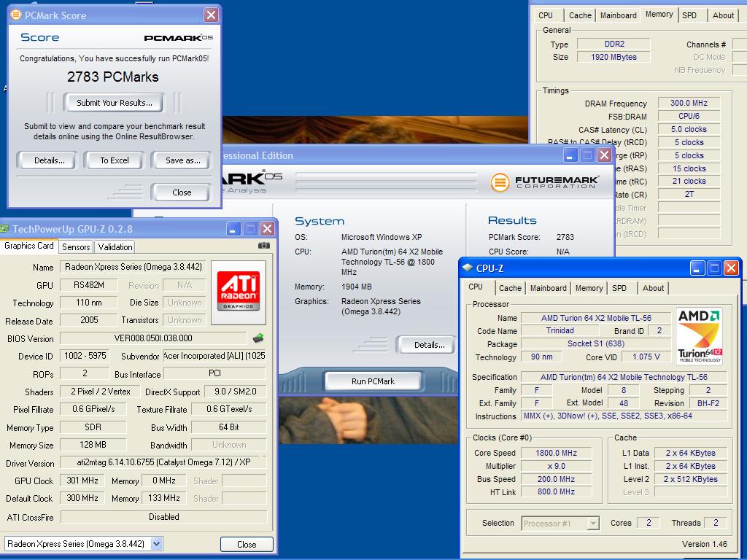Minimize the GPU-Z window

233,229
